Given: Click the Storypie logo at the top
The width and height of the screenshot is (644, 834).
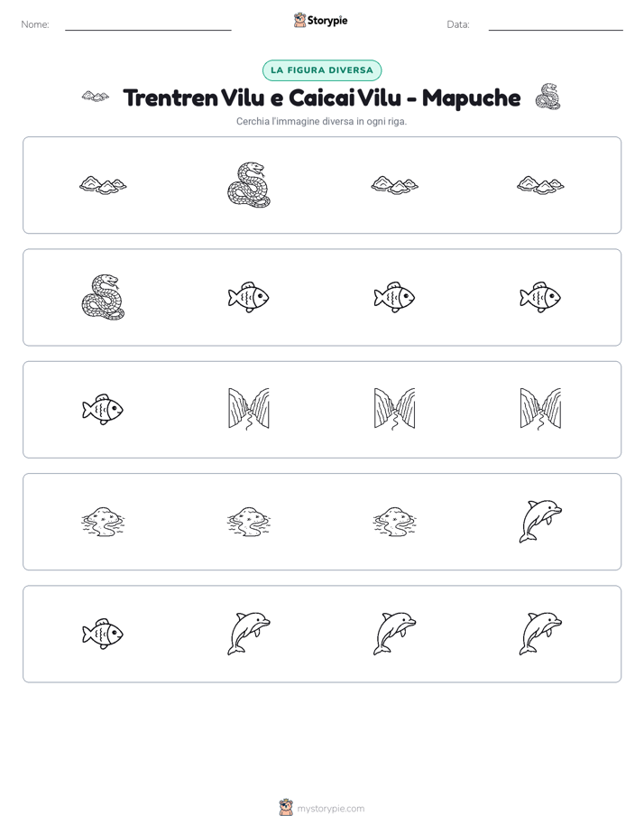Looking at the screenshot, I should 321,20.
